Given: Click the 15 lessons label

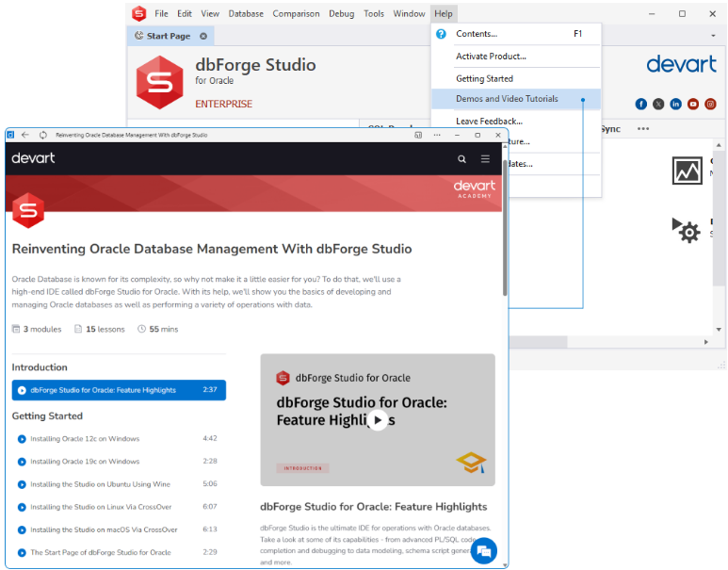Looking at the screenshot, I should pyautogui.click(x=105, y=329).
